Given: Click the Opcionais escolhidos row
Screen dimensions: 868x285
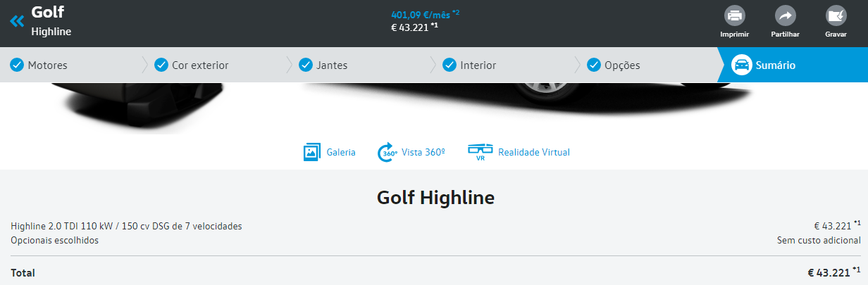Looking at the screenshot, I should tap(55, 241).
